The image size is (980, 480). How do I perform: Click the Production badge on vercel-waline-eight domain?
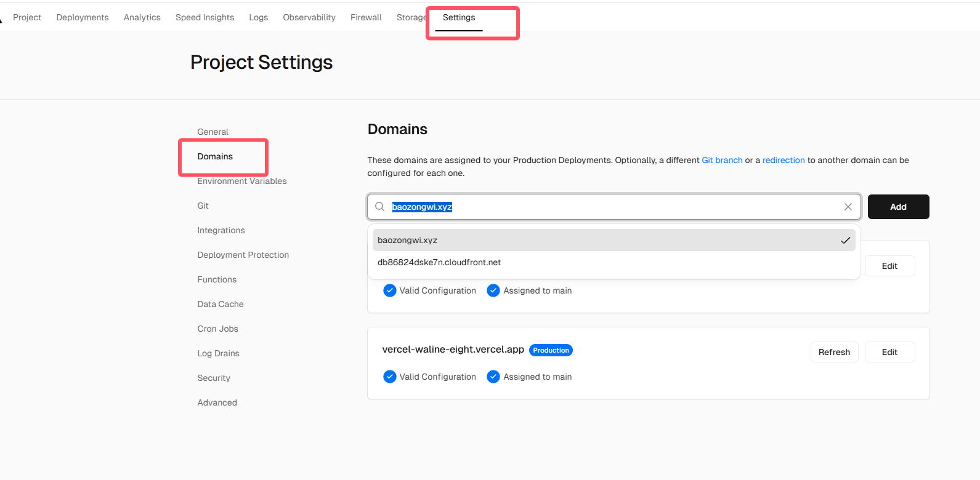pos(551,350)
